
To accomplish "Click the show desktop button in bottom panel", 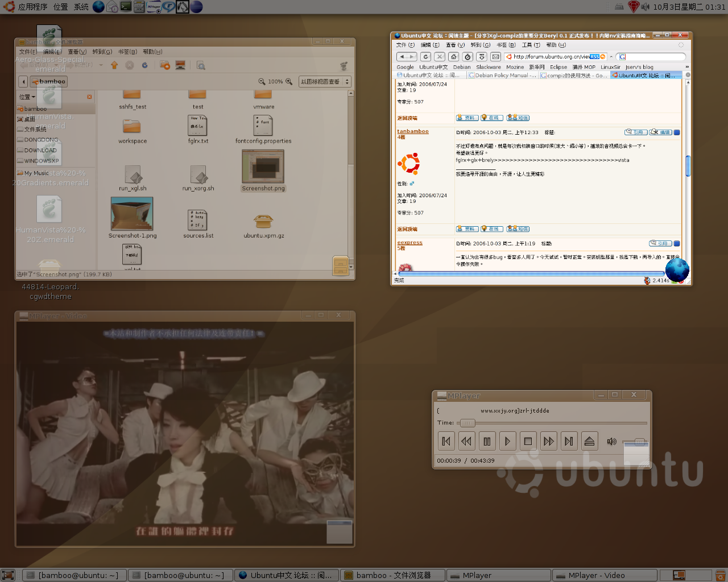I will click(x=7, y=575).
